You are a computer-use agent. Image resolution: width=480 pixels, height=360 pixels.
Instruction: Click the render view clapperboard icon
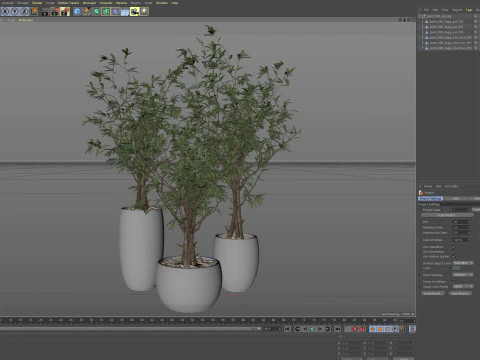[45, 12]
